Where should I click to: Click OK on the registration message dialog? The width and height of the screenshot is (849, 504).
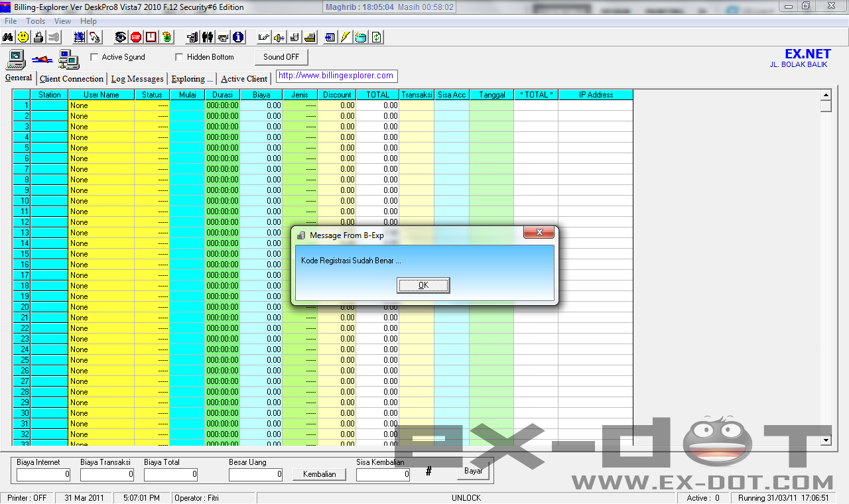pyautogui.click(x=423, y=285)
